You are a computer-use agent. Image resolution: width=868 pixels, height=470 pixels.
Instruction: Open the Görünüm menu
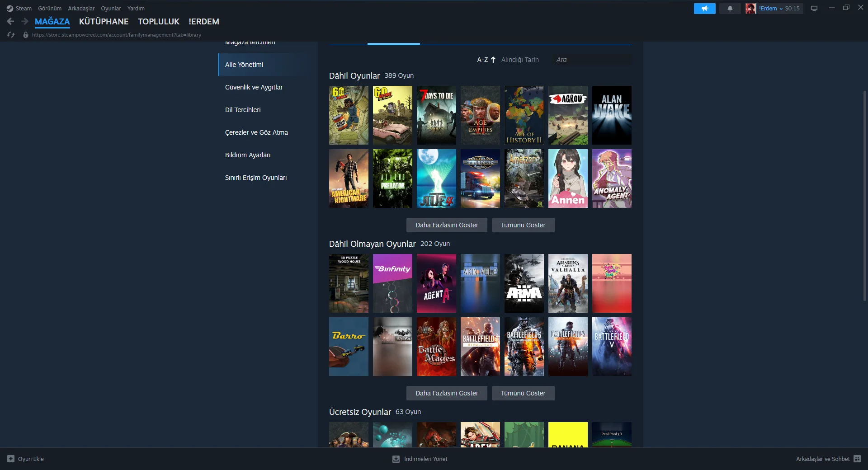coord(50,8)
